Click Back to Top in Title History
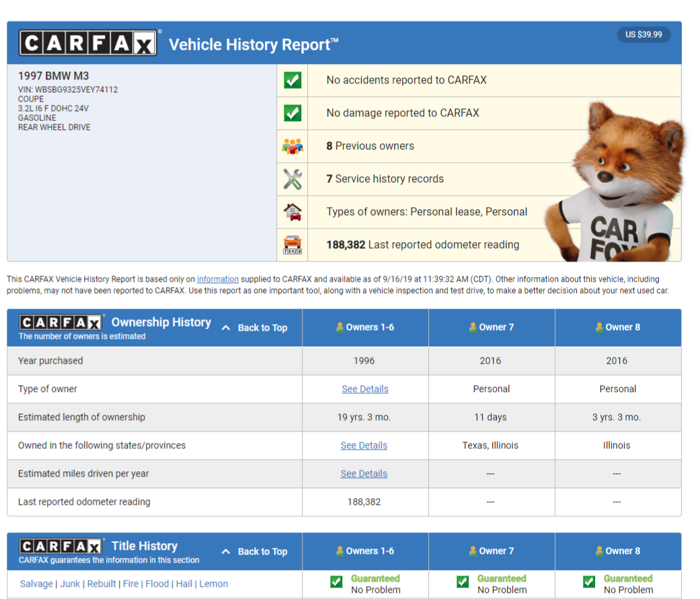This screenshot has height=599, width=700. pos(262,552)
